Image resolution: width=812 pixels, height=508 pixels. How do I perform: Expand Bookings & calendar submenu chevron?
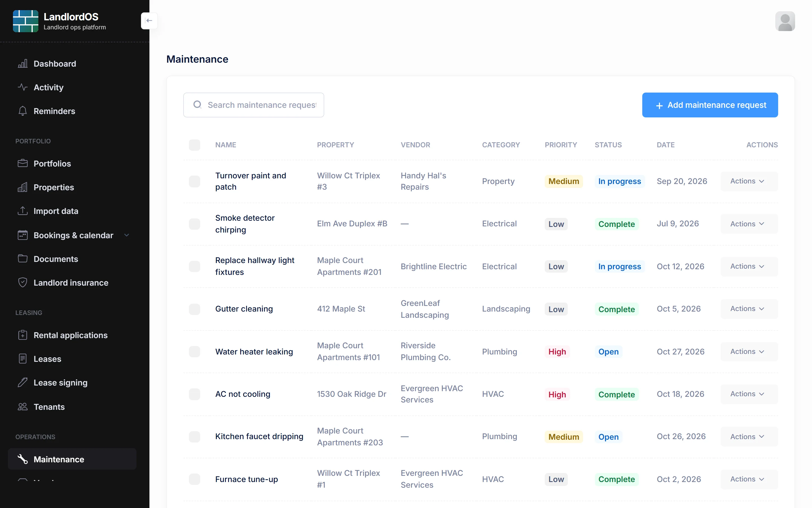click(127, 235)
